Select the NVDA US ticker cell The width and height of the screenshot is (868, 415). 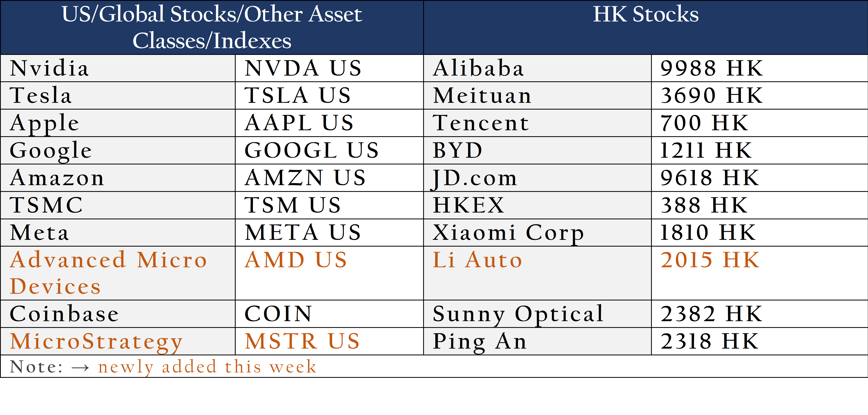(x=303, y=68)
